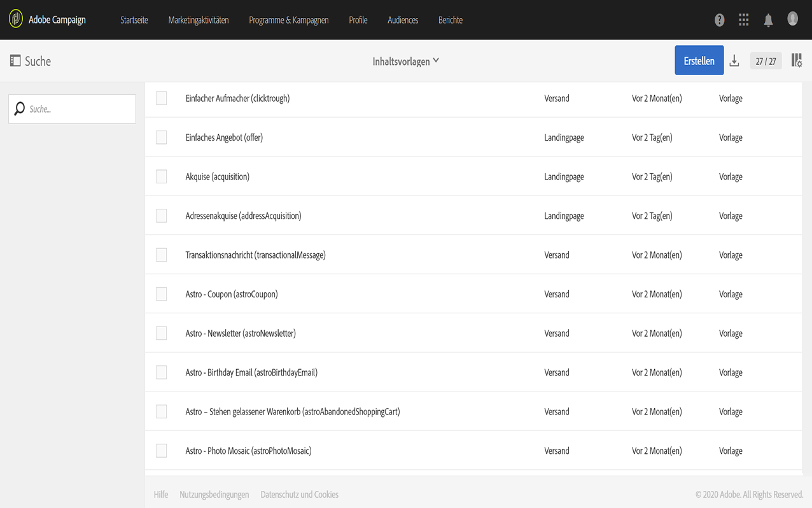
Task: Open the Nutzungsbedingungen footer link
Action: [214, 495]
